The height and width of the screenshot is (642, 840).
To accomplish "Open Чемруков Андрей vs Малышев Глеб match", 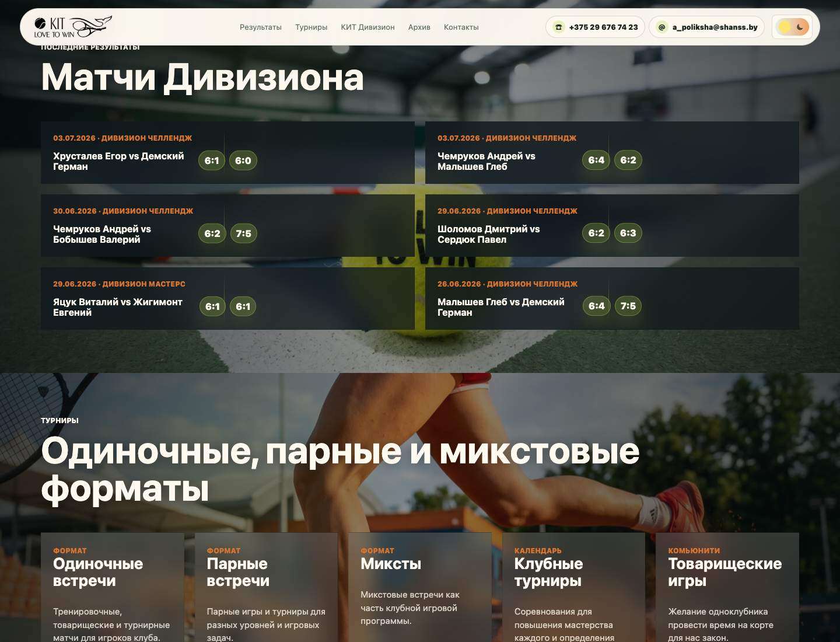I will point(612,153).
